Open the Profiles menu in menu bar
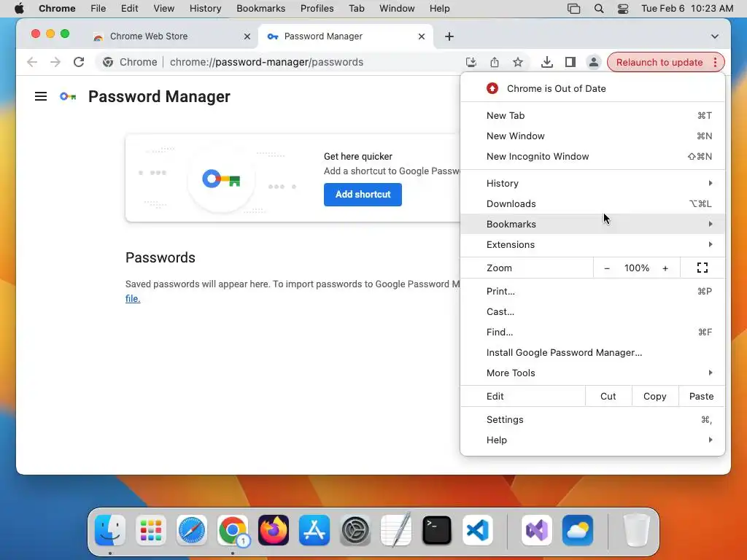The image size is (747, 560). (317, 9)
